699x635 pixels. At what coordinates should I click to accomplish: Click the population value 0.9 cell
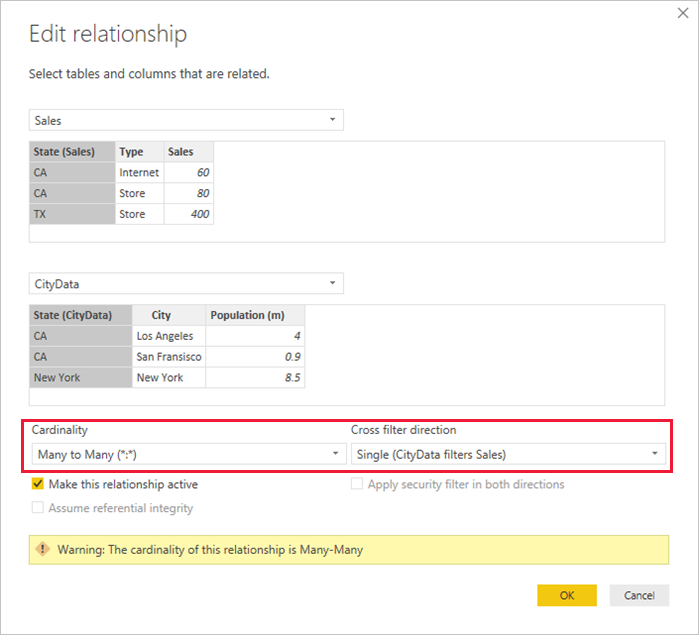point(255,357)
